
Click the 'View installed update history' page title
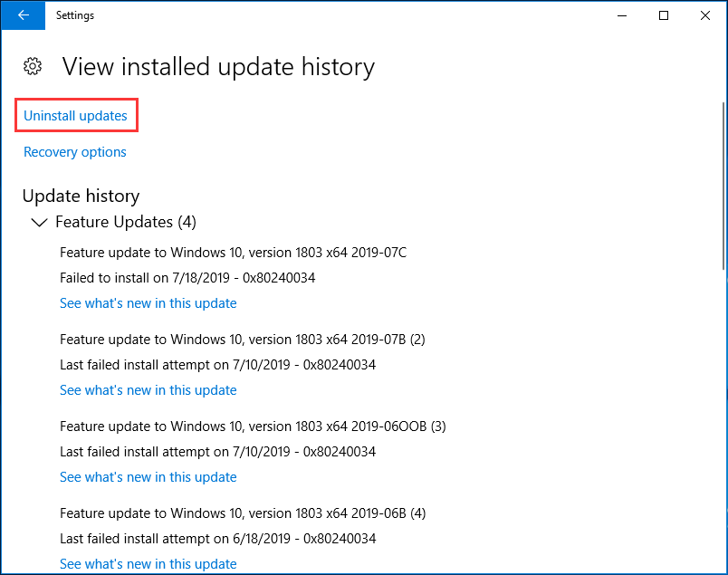[218, 66]
